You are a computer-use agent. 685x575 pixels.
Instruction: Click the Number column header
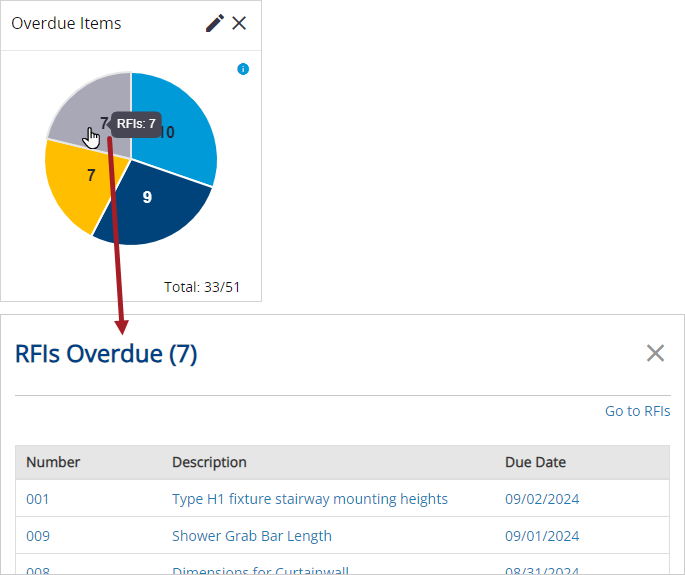coord(53,462)
